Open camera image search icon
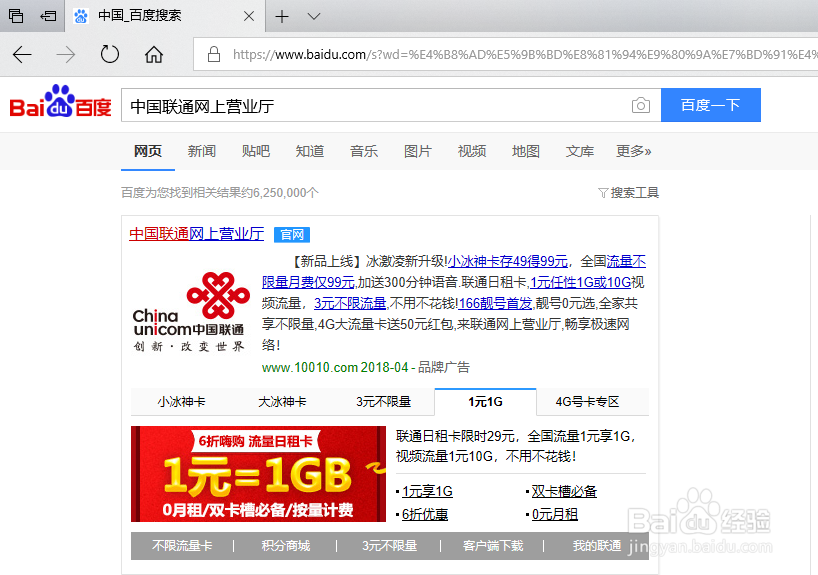The height and width of the screenshot is (575, 818). pos(641,105)
